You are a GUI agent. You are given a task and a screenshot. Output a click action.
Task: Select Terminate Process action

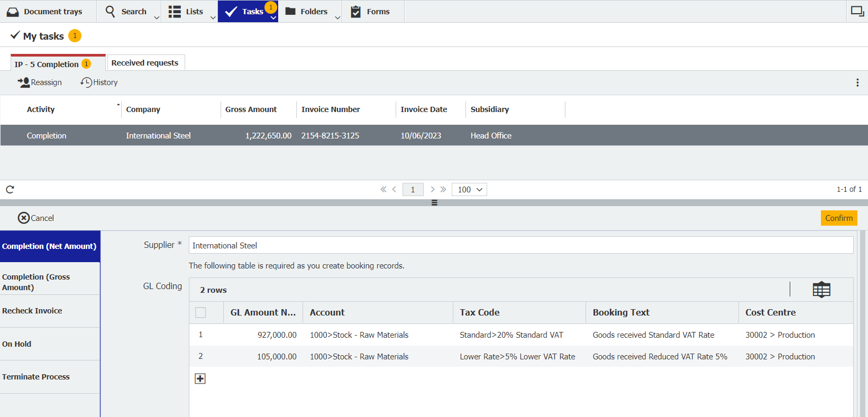(36, 377)
